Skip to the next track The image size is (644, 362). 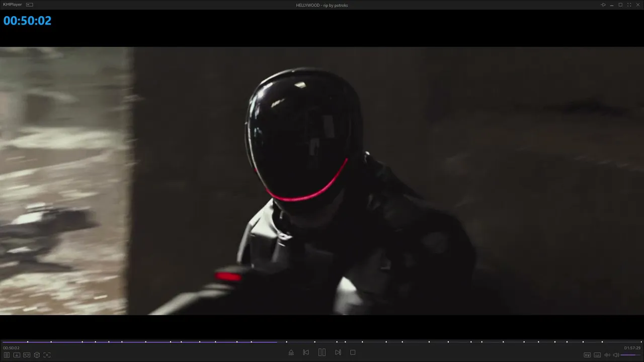338,352
